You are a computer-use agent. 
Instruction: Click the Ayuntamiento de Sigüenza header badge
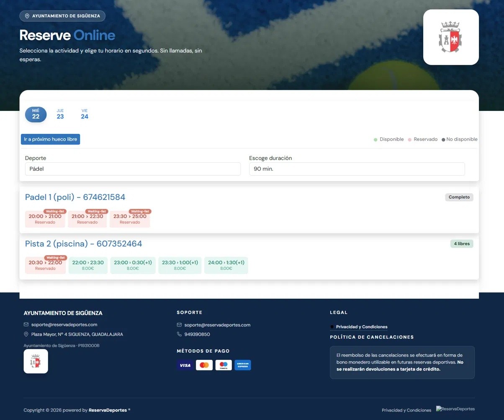(62, 16)
